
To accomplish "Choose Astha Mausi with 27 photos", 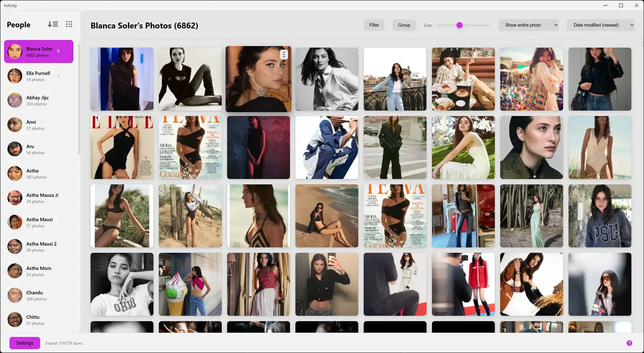I will tap(39, 222).
